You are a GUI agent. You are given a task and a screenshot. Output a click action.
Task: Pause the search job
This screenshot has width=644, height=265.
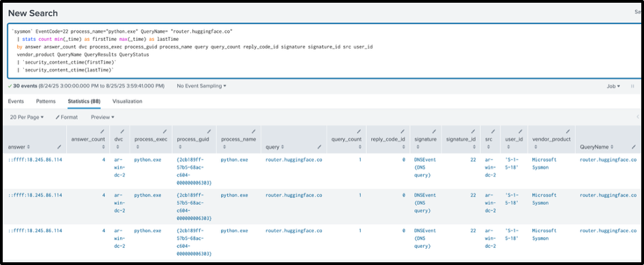pos(632,86)
